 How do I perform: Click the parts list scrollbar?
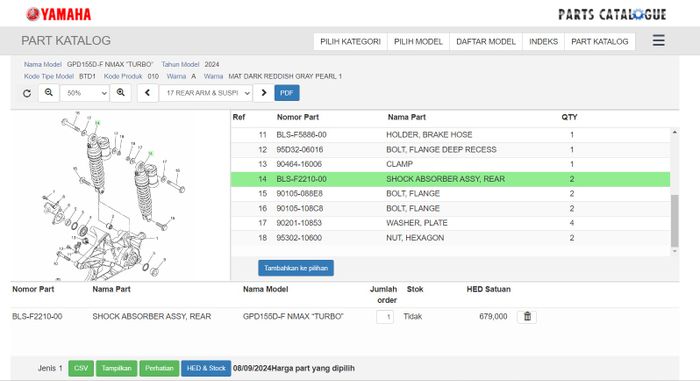pos(675,221)
